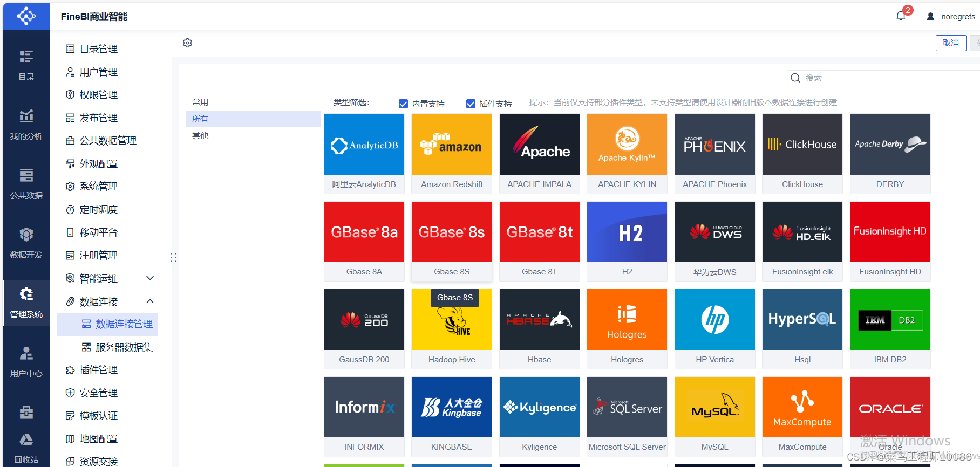Open the notification bell
Image resolution: width=980 pixels, height=467 pixels.
[901, 16]
